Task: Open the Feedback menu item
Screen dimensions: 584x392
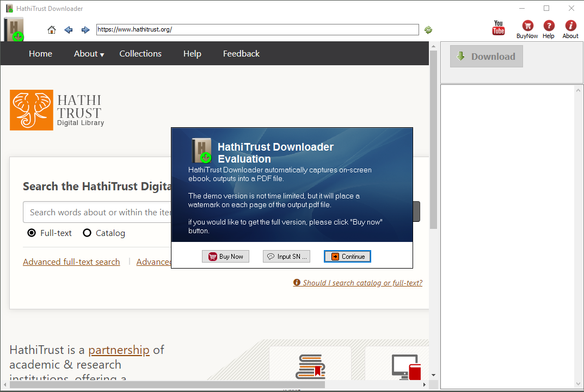Action: [241, 54]
